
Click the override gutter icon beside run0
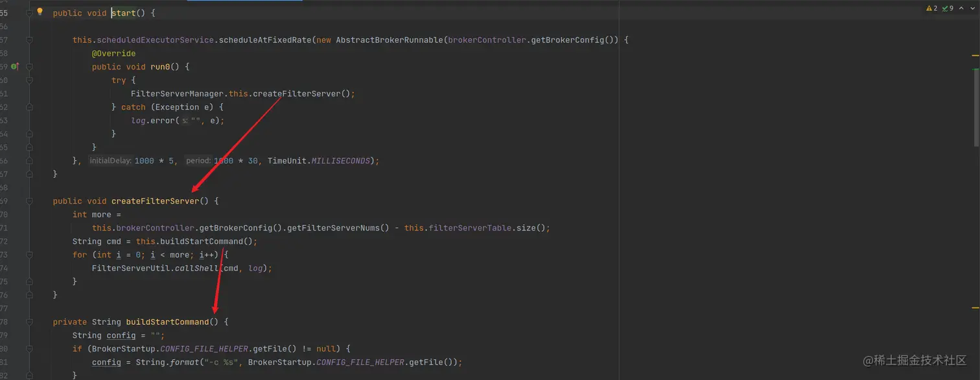click(x=14, y=66)
